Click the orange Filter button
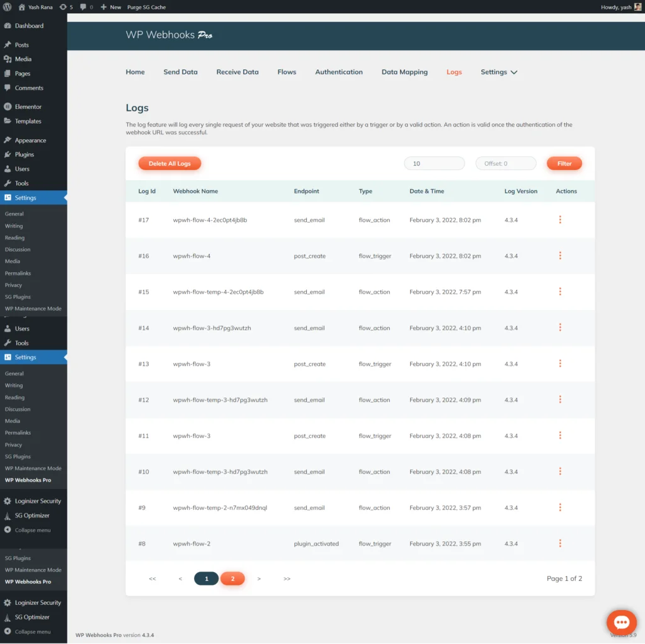The width and height of the screenshot is (645, 644). point(564,163)
